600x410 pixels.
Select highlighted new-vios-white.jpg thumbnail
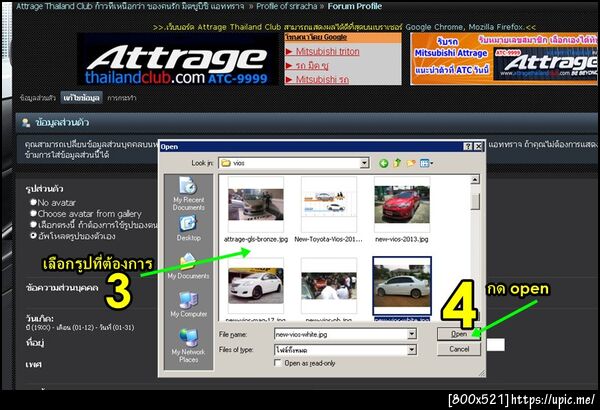click(x=402, y=286)
